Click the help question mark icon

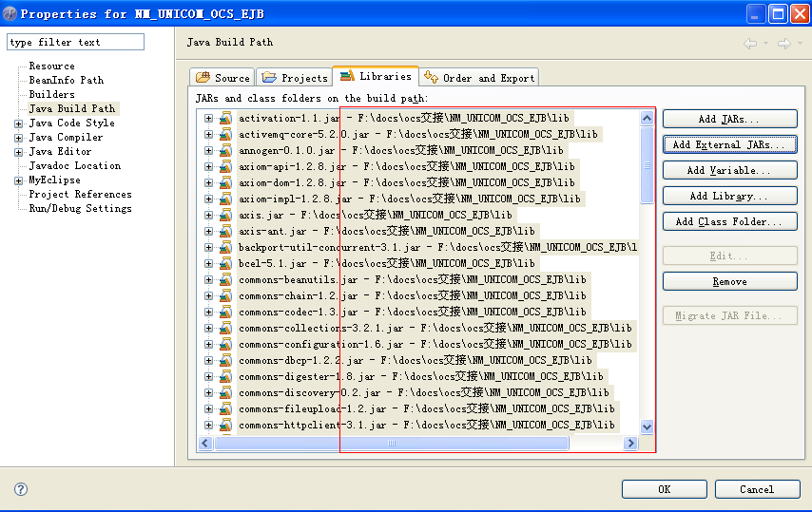point(21,489)
